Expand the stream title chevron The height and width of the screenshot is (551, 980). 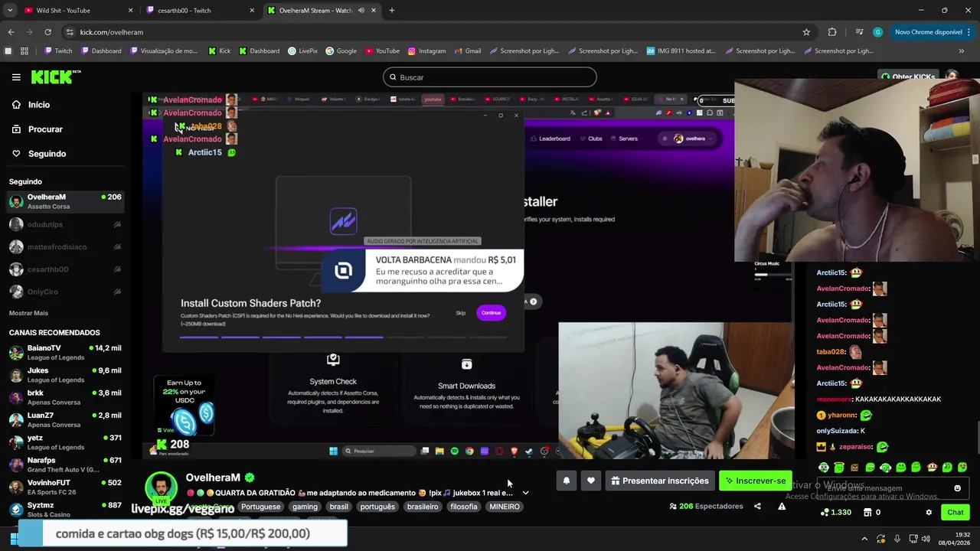pos(525,493)
